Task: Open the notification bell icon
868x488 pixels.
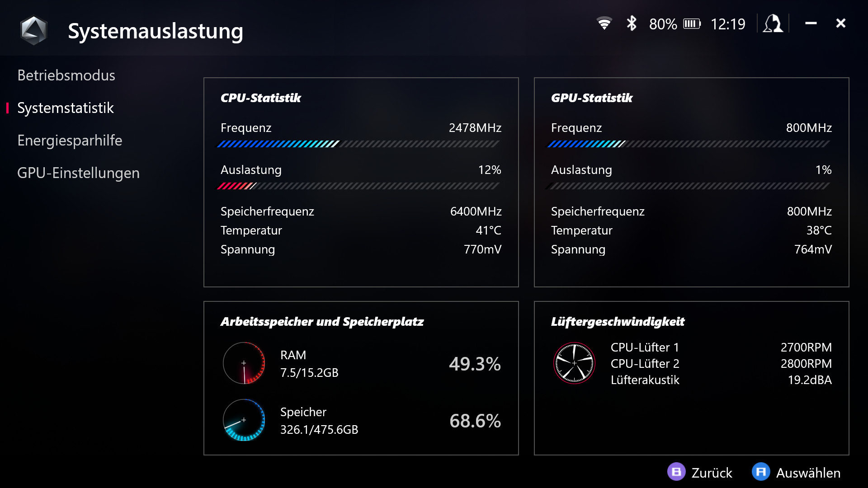Action: click(x=773, y=23)
